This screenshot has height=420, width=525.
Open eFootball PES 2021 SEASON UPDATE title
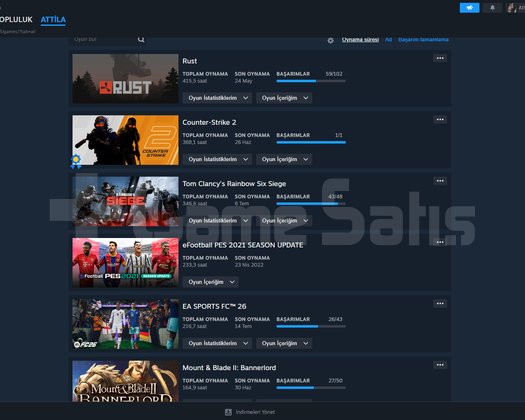click(243, 245)
